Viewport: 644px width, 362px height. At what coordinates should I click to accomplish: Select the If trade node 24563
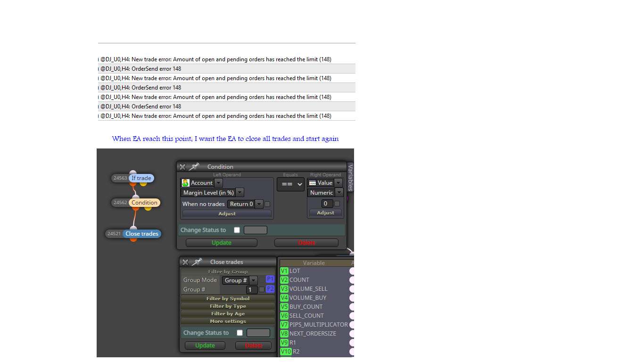[x=133, y=178]
